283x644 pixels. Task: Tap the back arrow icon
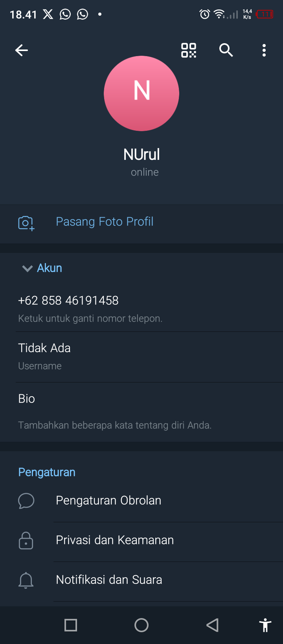click(22, 50)
